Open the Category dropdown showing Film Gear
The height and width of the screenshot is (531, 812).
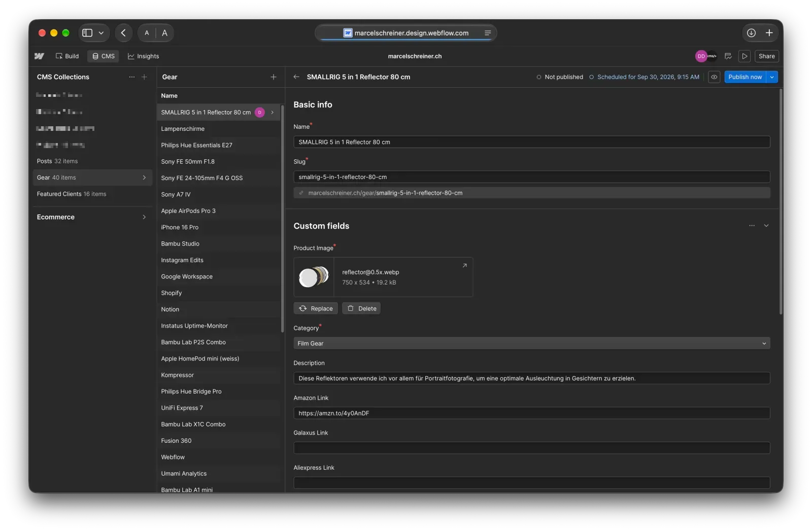[x=531, y=343]
